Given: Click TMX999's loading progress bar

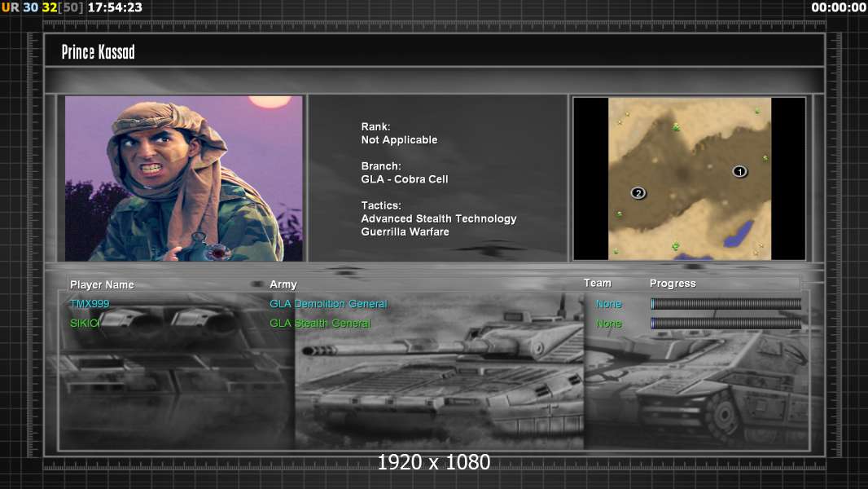Looking at the screenshot, I should [x=726, y=303].
